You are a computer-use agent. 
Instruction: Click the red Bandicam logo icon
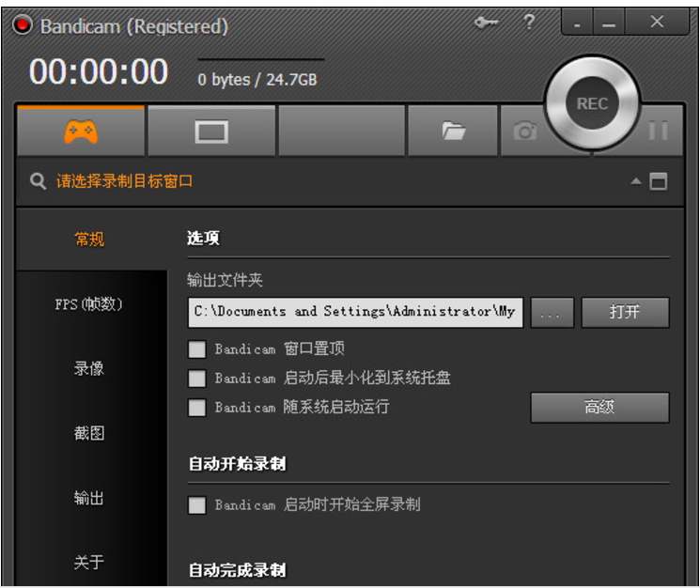point(22,24)
